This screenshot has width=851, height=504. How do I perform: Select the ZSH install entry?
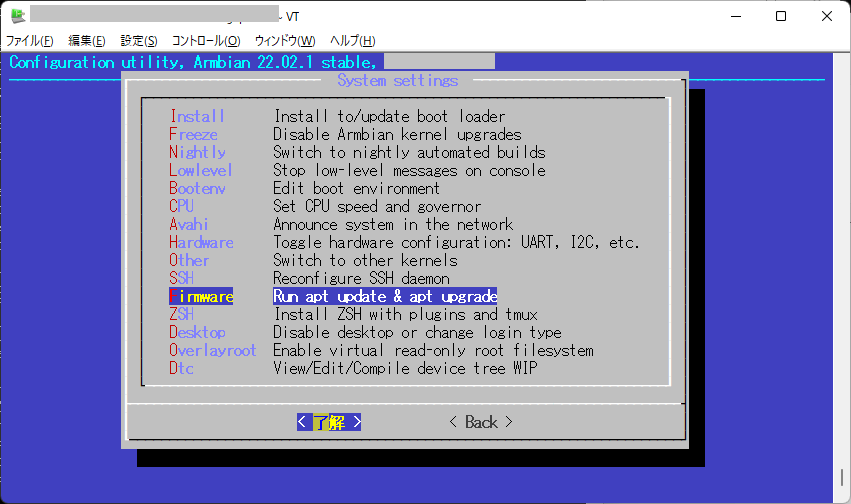coord(353,314)
